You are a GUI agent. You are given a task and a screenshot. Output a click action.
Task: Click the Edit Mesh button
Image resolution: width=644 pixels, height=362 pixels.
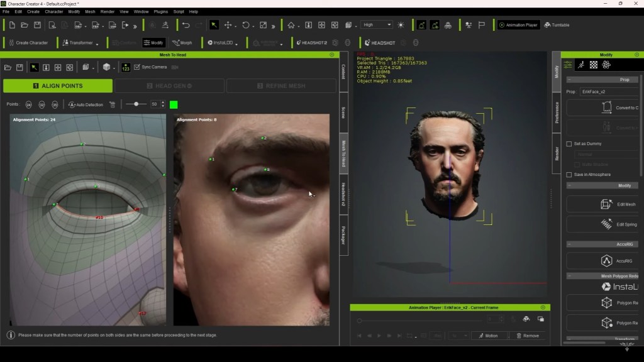tap(602, 204)
